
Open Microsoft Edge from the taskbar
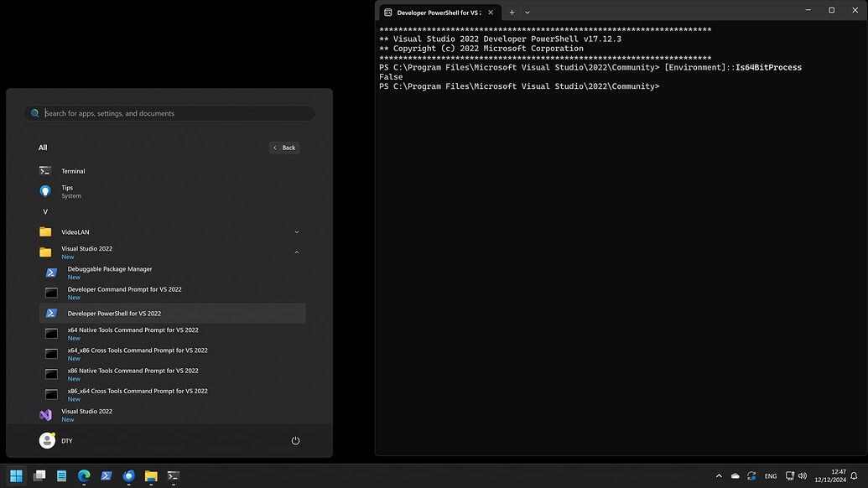coord(84,475)
